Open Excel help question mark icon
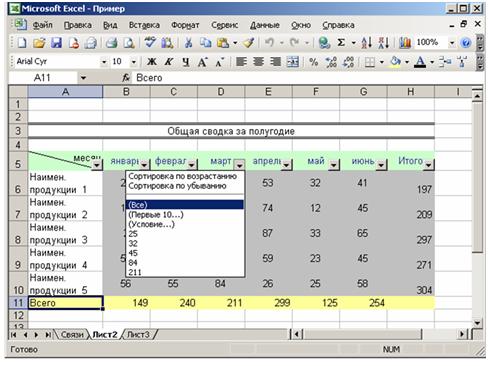Screen dimensions: 488x366 point(465,43)
